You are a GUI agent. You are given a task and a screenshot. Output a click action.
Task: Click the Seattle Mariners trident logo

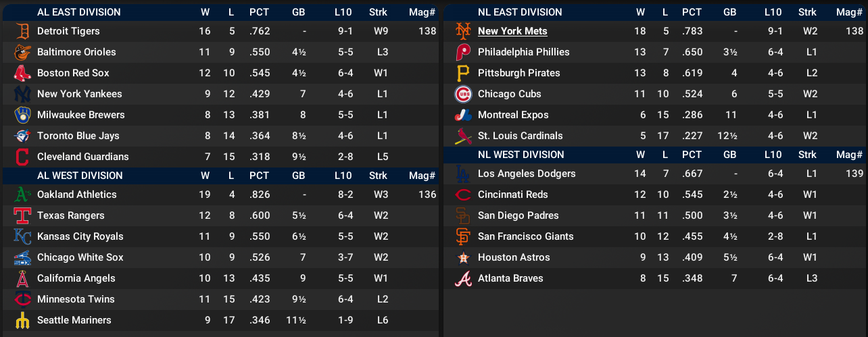pos(22,320)
